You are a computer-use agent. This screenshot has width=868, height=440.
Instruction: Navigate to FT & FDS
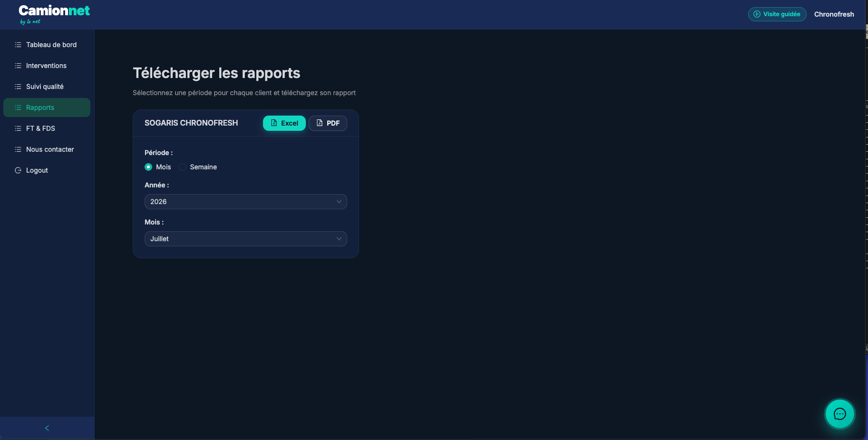pyautogui.click(x=47, y=128)
